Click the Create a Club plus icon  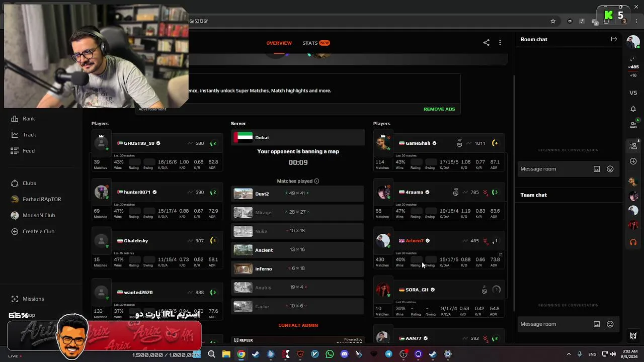[15, 231]
